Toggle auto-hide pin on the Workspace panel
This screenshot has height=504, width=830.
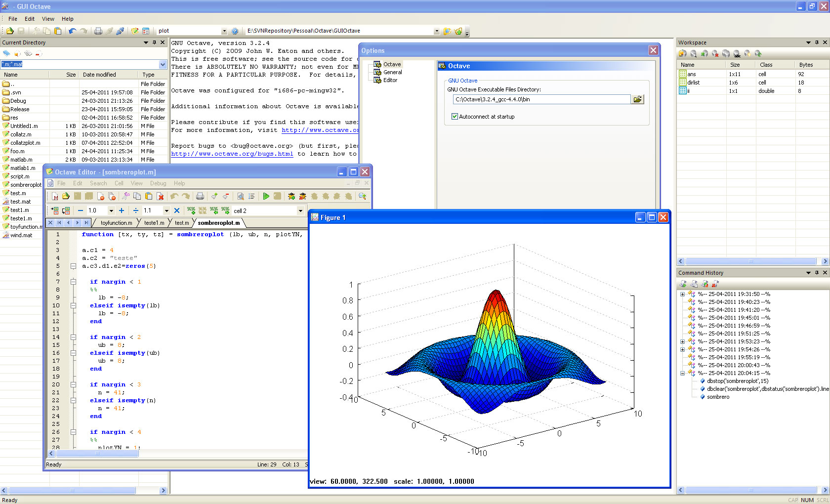818,42
